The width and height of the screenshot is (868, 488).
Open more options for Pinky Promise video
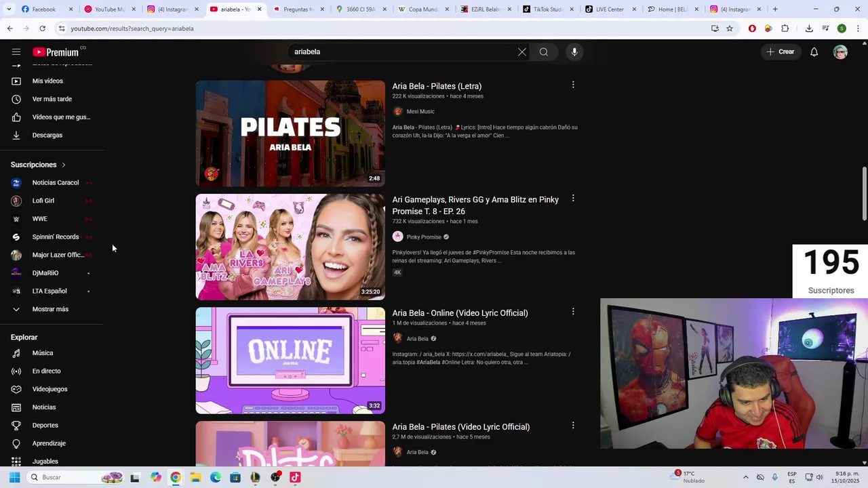pyautogui.click(x=573, y=199)
